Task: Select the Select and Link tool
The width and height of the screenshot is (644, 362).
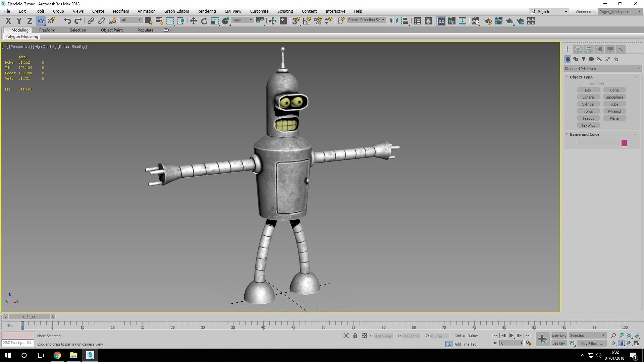Action: pyautogui.click(x=91, y=21)
